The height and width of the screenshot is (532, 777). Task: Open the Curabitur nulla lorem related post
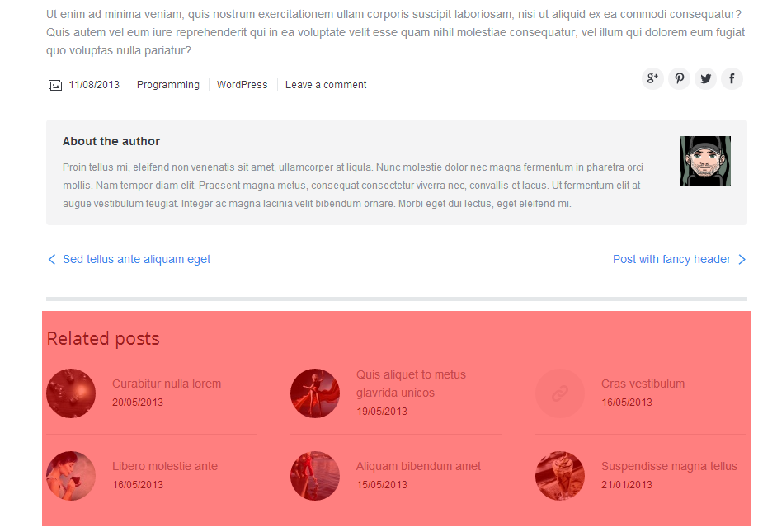click(x=167, y=384)
